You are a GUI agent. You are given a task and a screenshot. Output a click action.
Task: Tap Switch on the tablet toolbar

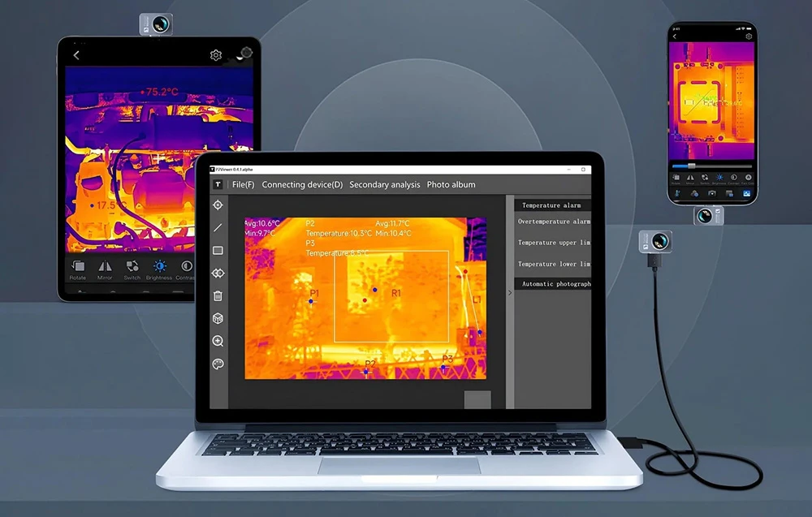(x=132, y=270)
